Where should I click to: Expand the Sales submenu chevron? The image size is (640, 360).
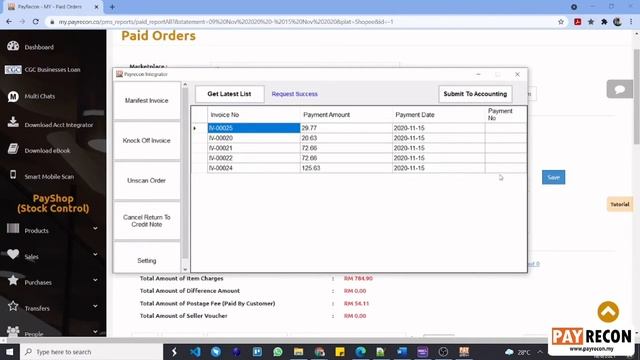pos(95,254)
